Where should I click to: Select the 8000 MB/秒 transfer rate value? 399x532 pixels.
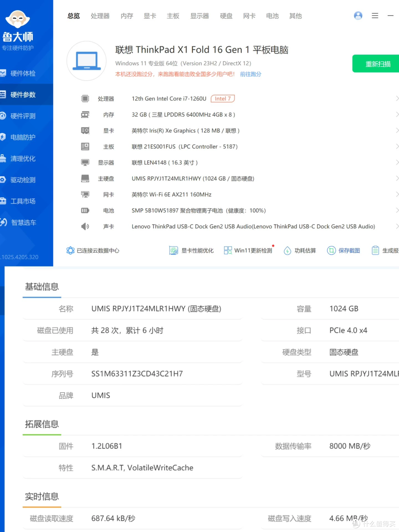pyautogui.click(x=350, y=446)
